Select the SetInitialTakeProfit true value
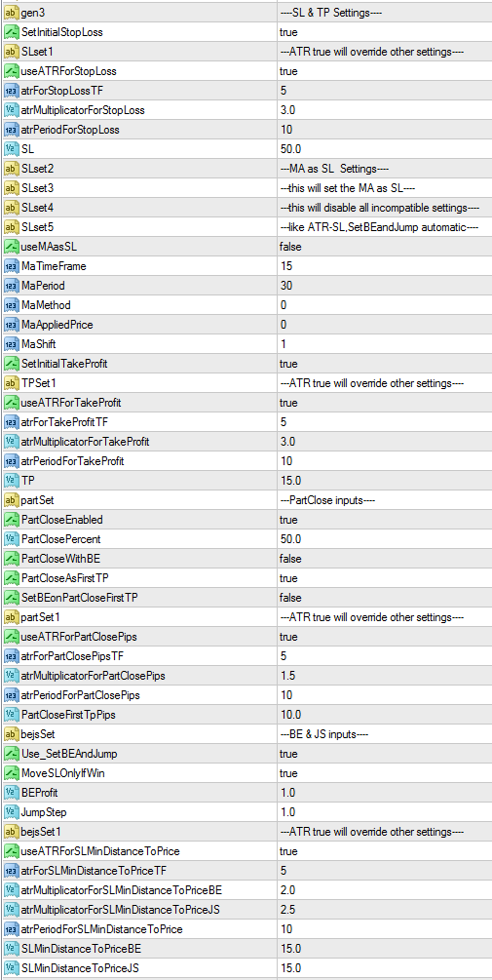Image resolution: width=492 pixels, height=980 pixels. (288, 363)
